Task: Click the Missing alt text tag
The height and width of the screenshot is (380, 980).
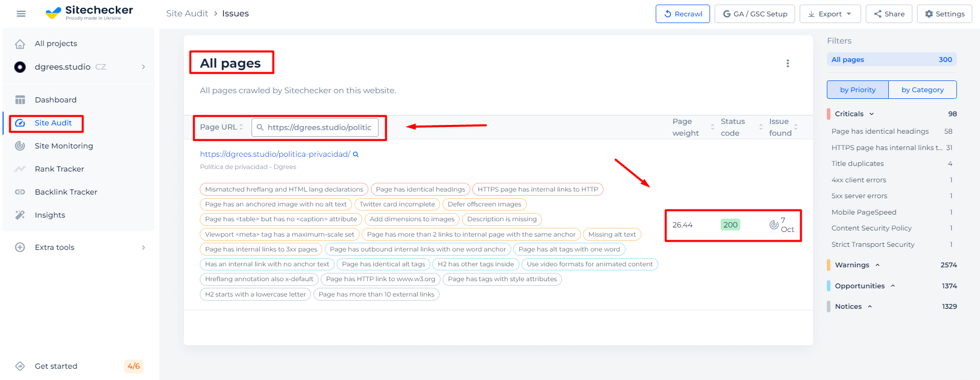Action: point(612,235)
